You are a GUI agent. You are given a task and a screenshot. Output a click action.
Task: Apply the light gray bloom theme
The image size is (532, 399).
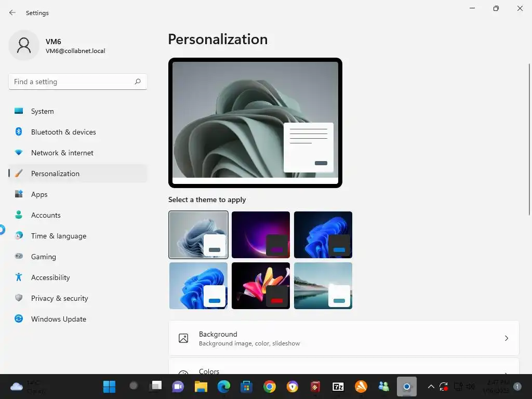198,235
